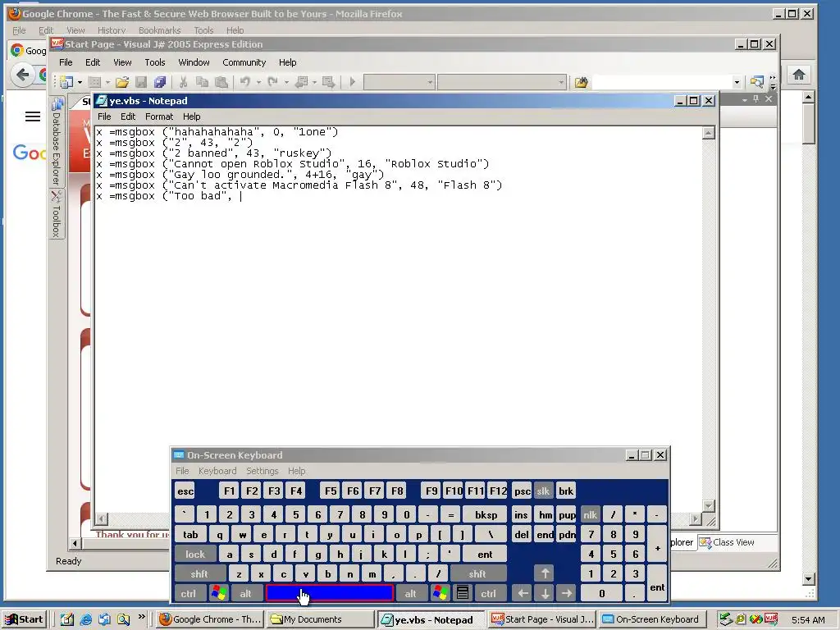
Task: Switch to the Class View tab in Visual J#
Action: click(x=727, y=542)
